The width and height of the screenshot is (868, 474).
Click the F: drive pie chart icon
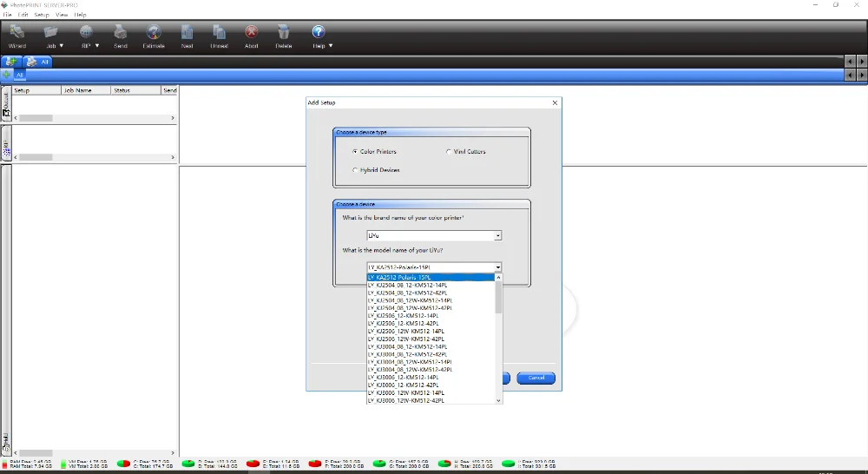point(315,464)
